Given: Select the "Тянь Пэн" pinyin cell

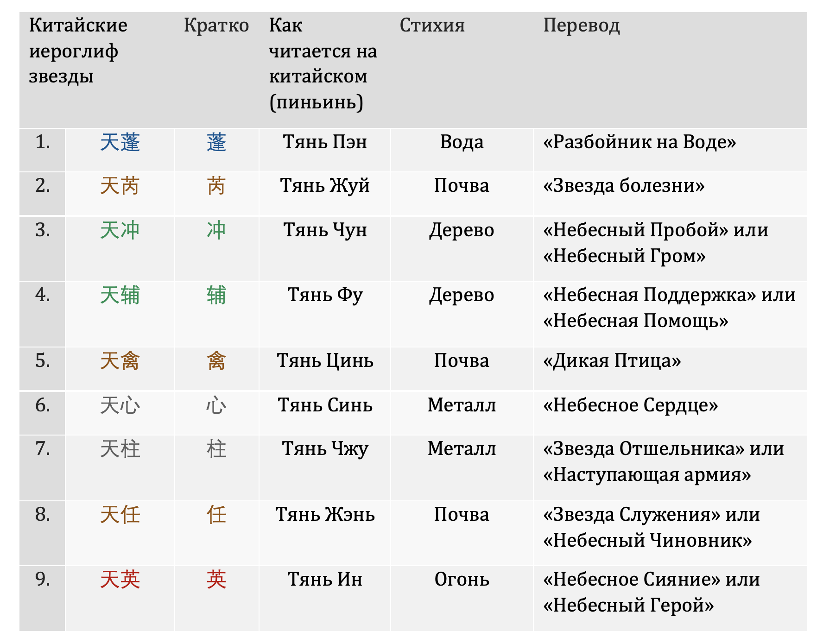Looking at the screenshot, I should click(x=325, y=142).
